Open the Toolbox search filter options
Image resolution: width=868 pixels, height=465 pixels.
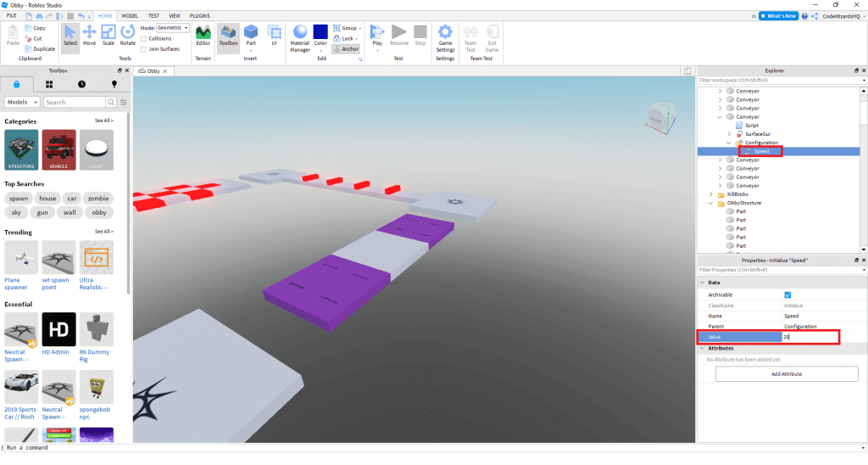tap(124, 102)
